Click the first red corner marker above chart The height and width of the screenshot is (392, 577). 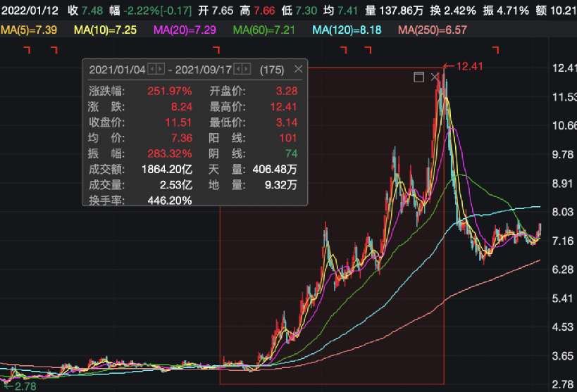(27, 50)
